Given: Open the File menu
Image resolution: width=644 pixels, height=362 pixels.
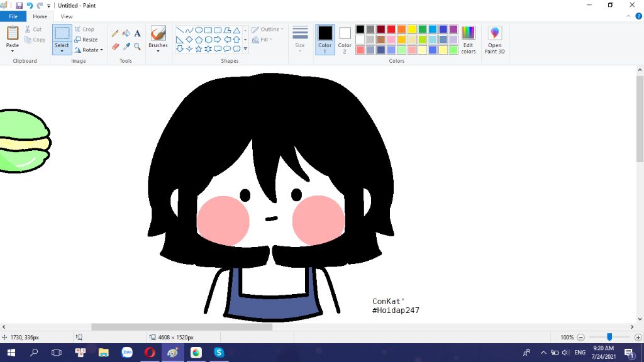Looking at the screenshot, I should [x=13, y=16].
